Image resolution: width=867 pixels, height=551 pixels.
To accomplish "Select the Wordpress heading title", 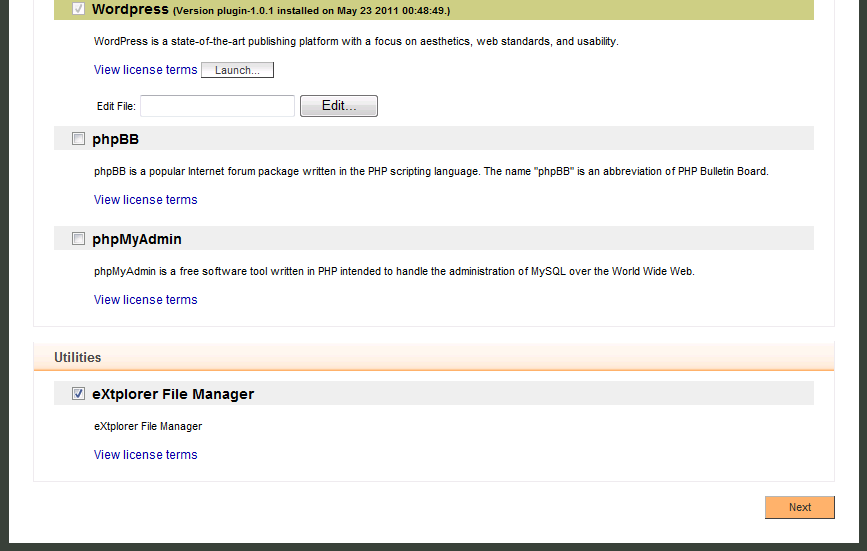I will click(130, 9).
